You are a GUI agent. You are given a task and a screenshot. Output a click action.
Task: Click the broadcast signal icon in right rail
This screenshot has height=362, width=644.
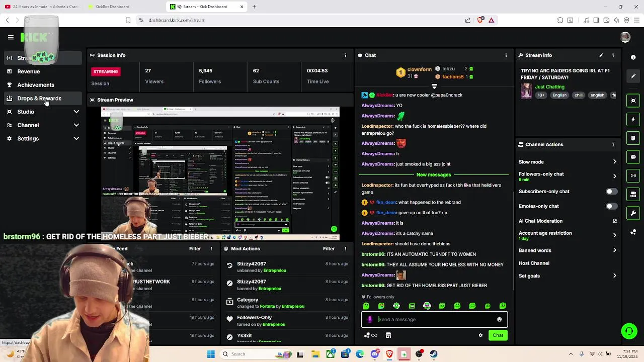[633, 175]
